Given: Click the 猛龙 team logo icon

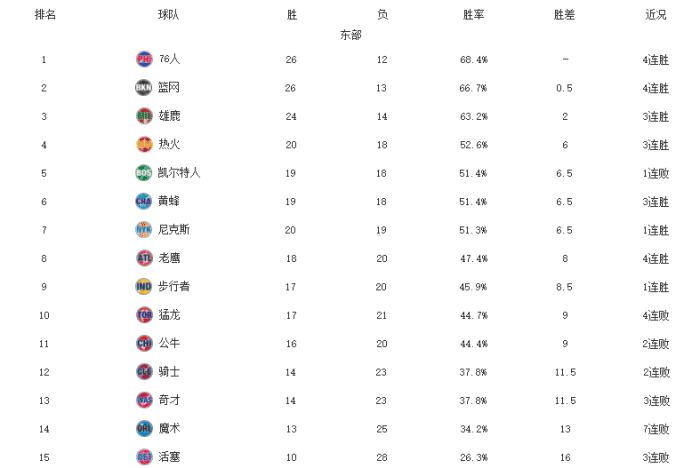Looking at the screenshot, I should tap(144, 315).
